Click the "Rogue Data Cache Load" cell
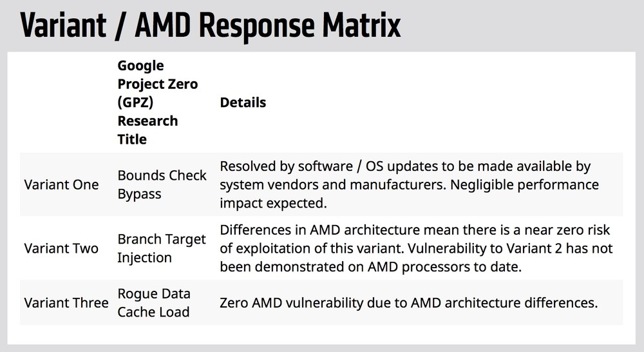The image size is (644, 352). [x=153, y=302]
